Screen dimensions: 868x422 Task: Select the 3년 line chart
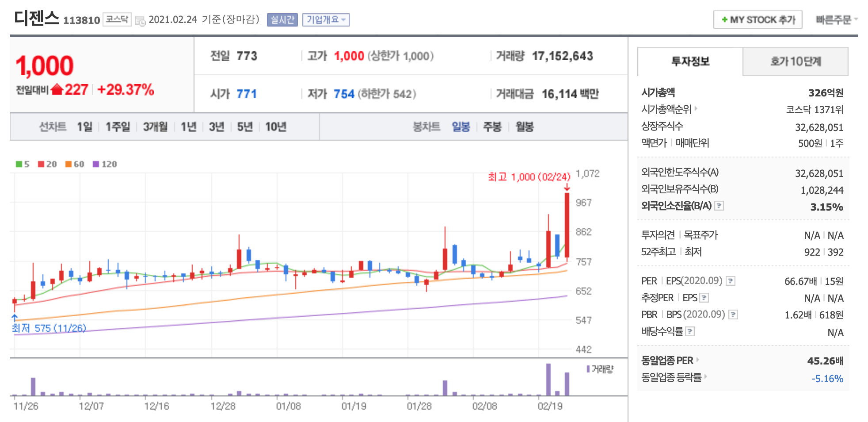coord(217,127)
